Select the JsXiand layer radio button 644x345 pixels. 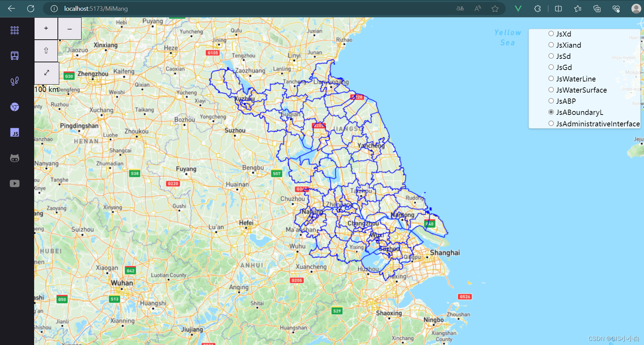pyautogui.click(x=551, y=45)
